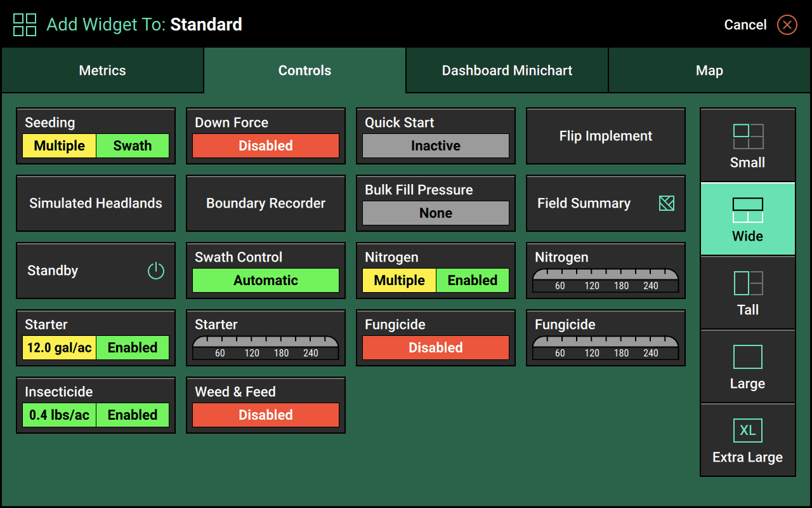Toggle the Down Force Disabled control

(266, 145)
